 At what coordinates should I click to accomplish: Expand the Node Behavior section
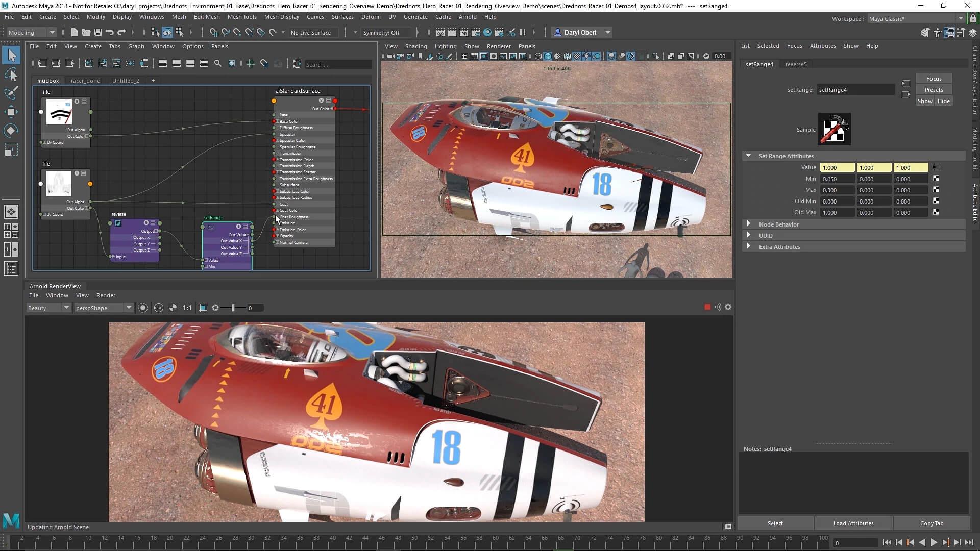pyautogui.click(x=749, y=224)
